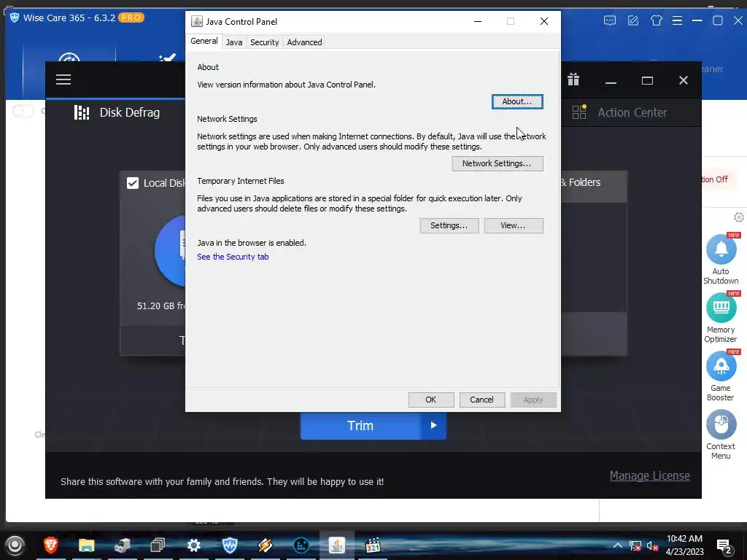This screenshot has height=560, width=747.
Task: Switch to Wise Care 365 taskbar icon
Action: (230, 545)
